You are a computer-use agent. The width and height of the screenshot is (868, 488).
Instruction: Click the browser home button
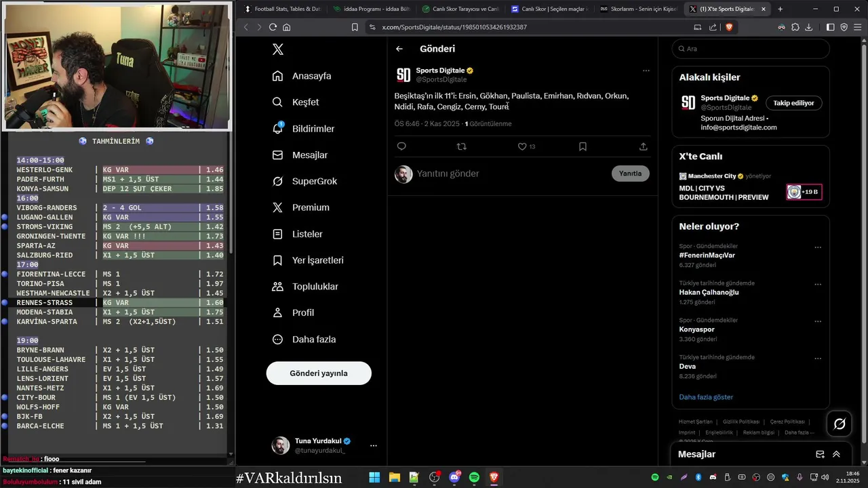pos(287,27)
